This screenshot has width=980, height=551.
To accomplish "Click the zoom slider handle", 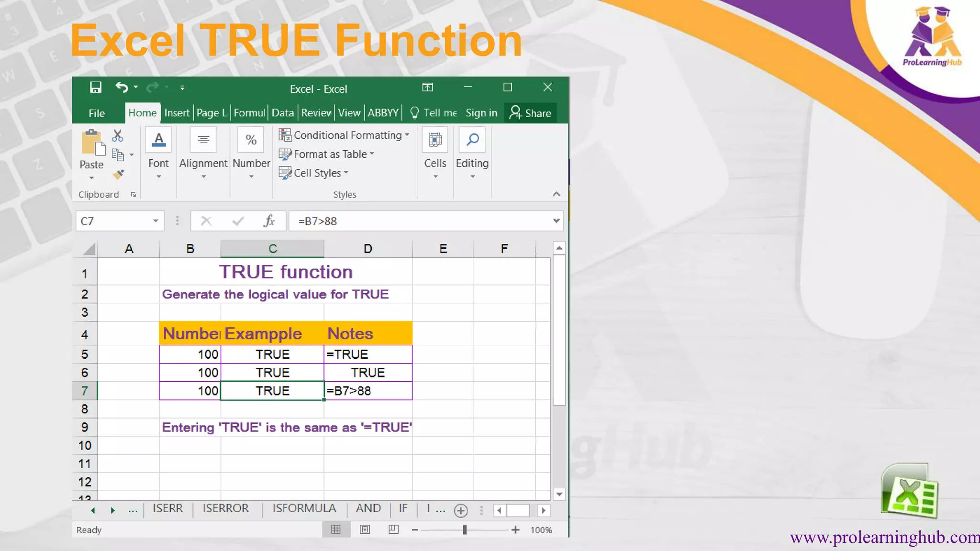I will point(465,529).
